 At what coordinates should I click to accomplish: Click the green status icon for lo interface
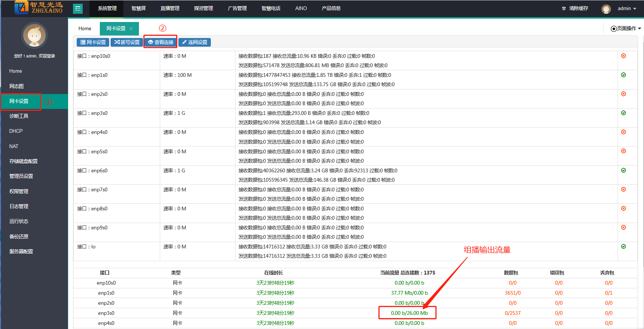pyautogui.click(x=624, y=247)
